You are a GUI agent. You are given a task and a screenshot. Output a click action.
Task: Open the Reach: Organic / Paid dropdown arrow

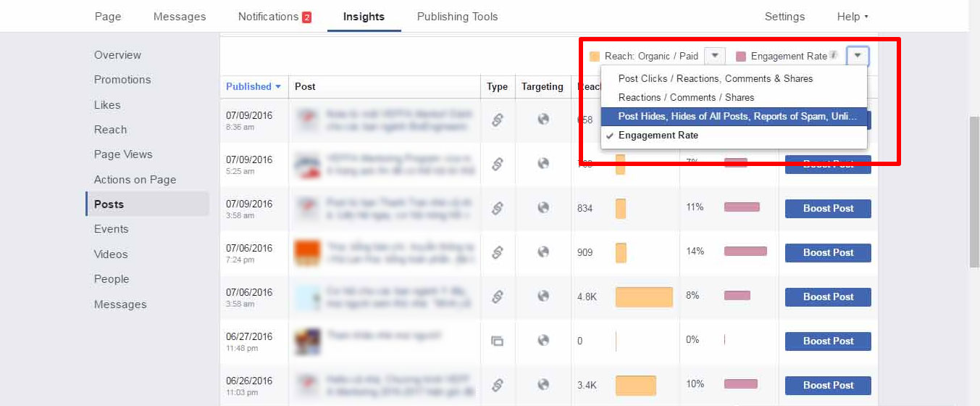pyautogui.click(x=714, y=56)
